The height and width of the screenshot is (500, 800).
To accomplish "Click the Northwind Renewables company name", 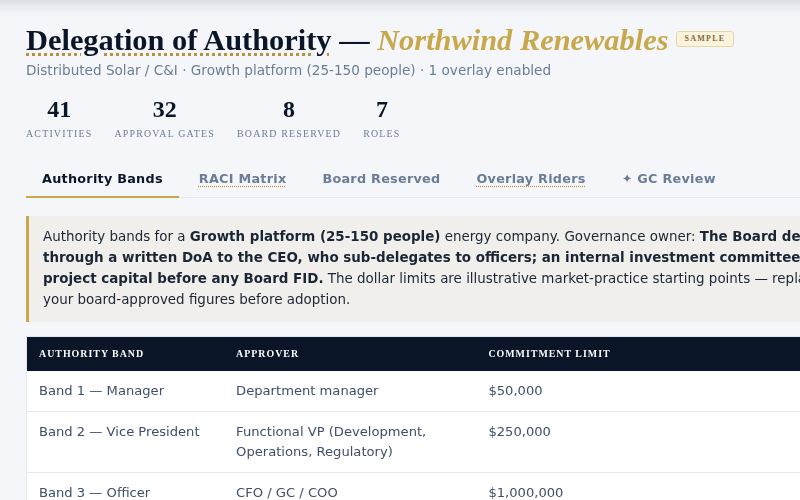I will pyautogui.click(x=522, y=41).
